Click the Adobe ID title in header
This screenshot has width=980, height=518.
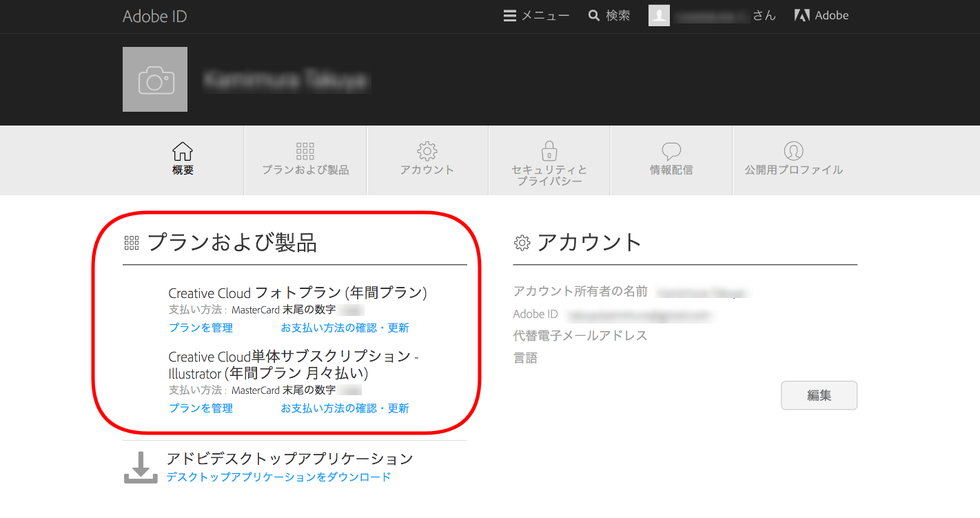coord(154,17)
